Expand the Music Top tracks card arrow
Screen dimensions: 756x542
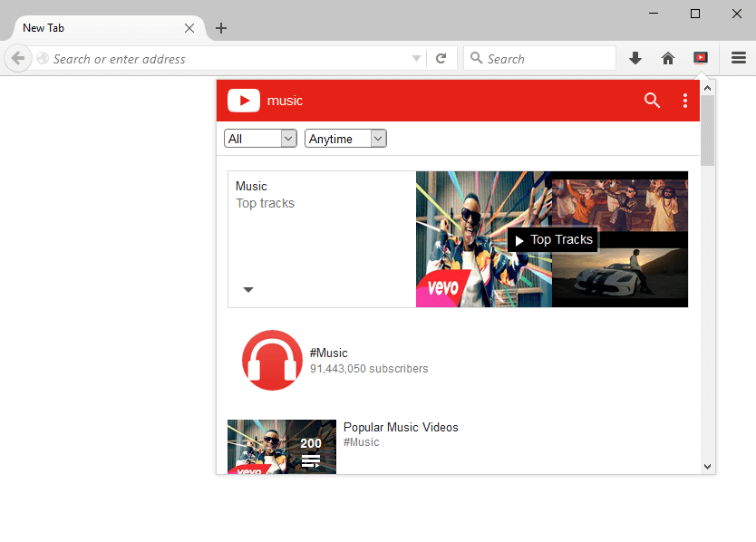click(x=248, y=290)
